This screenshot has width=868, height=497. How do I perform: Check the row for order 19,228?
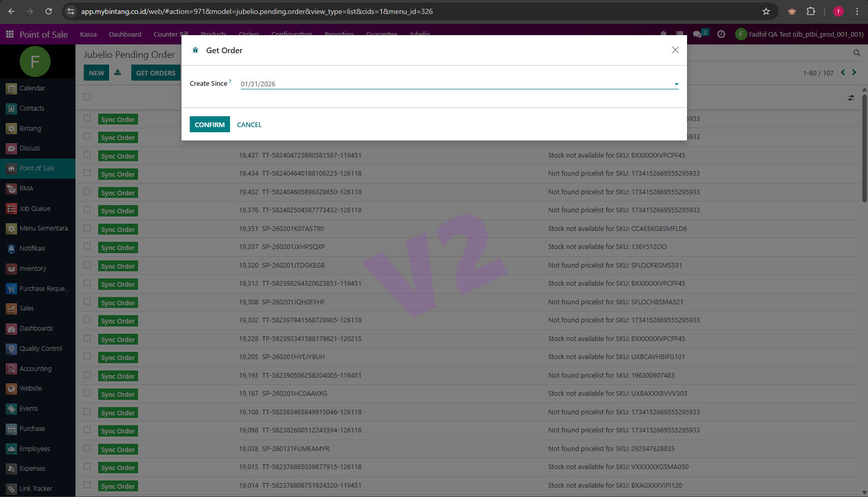click(x=87, y=338)
